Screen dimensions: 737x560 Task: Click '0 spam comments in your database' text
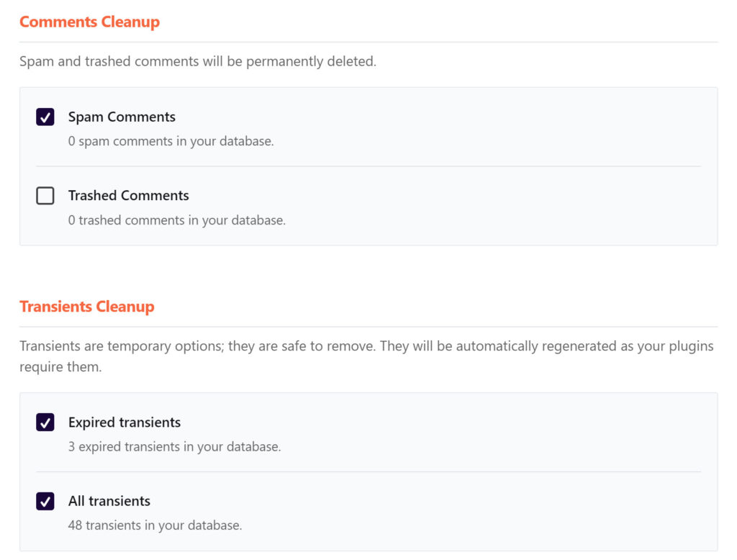pos(171,141)
